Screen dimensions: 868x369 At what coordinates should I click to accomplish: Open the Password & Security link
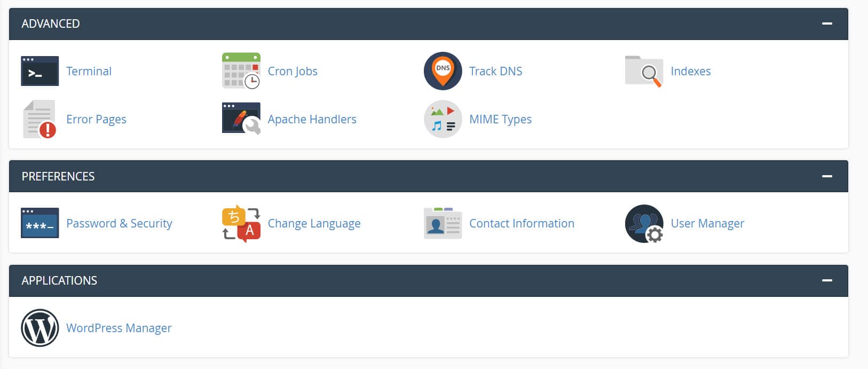[x=119, y=223]
